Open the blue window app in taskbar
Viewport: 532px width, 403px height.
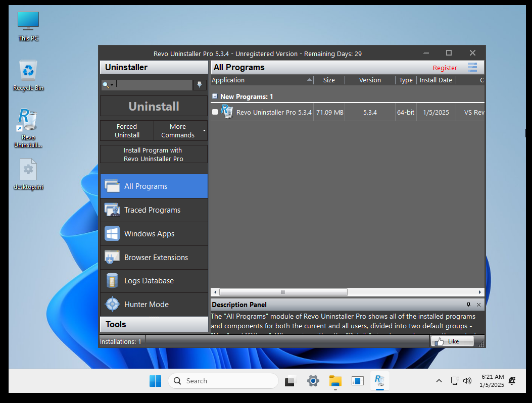click(x=357, y=381)
